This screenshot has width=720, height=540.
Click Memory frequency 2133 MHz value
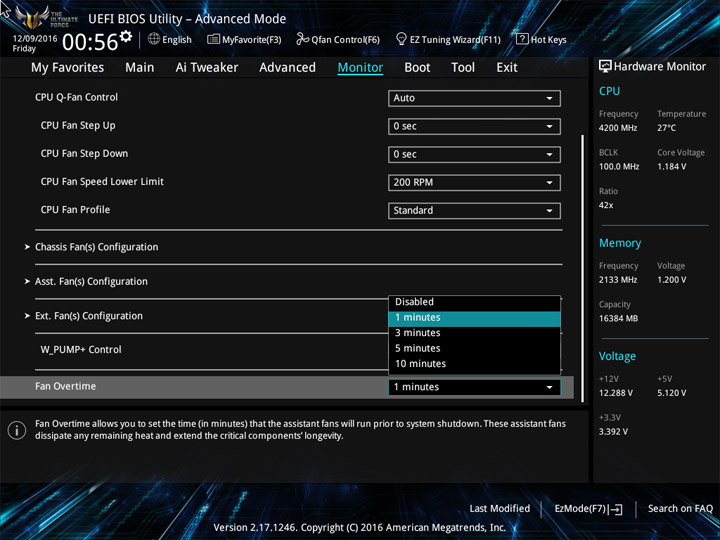click(x=618, y=280)
